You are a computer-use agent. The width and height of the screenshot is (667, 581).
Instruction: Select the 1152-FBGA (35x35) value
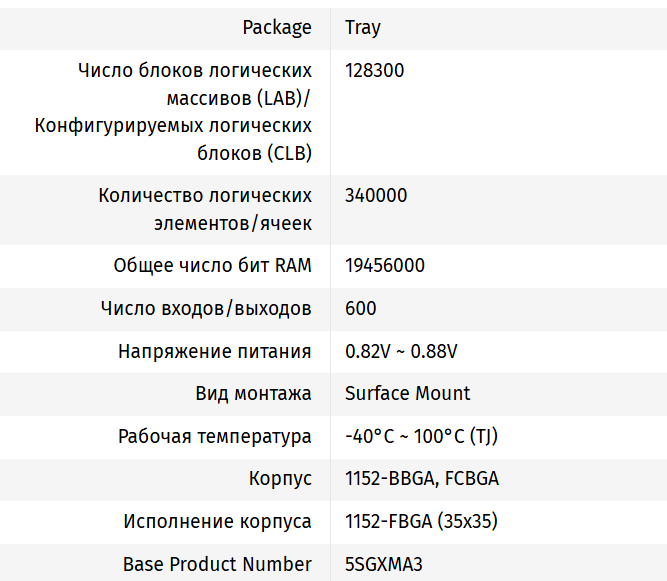point(420,522)
